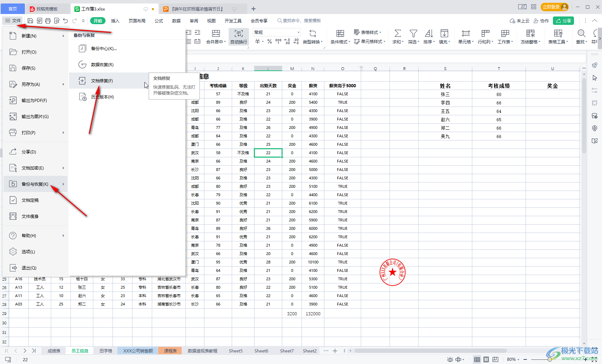Click the login (立即登录) button
This screenshot has height=364, width=602.
pos(554,7)
